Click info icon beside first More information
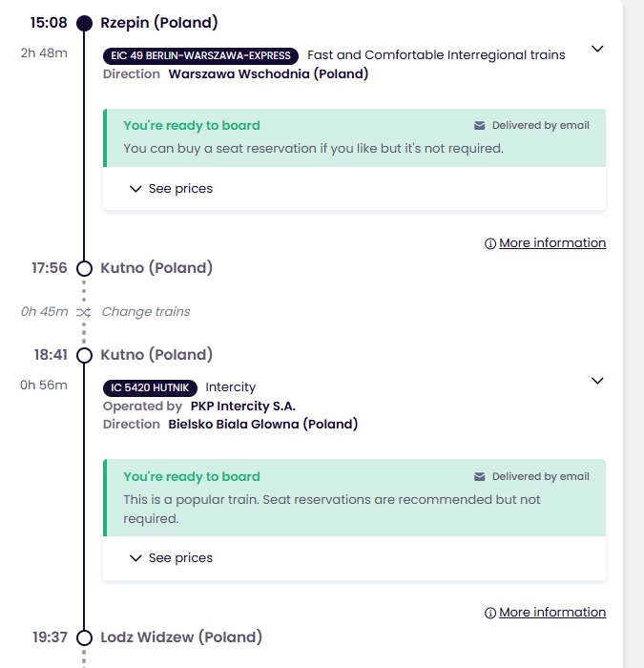This screenshot has height=668, width=644. (490, 244)
